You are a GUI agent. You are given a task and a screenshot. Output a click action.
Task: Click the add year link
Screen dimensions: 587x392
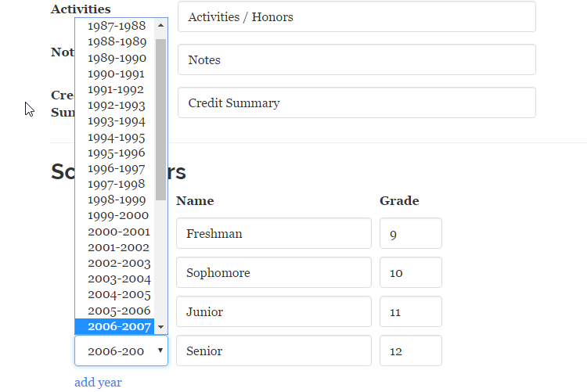[98, 383]
